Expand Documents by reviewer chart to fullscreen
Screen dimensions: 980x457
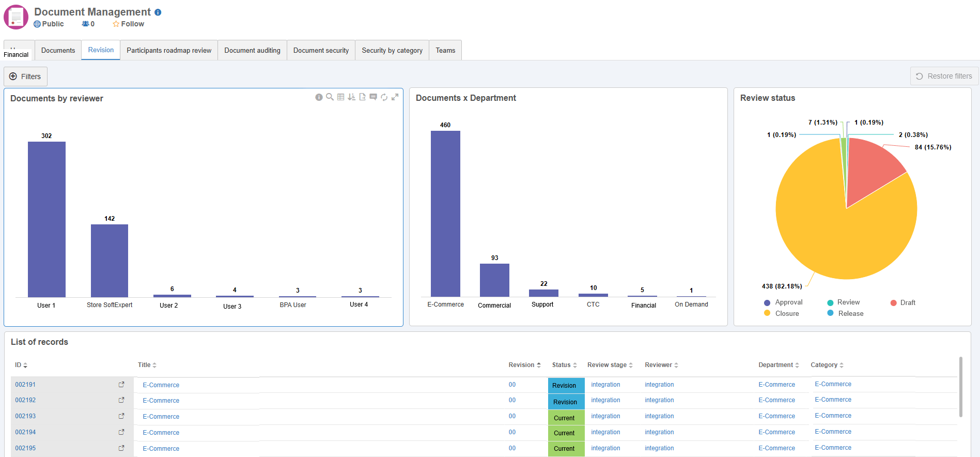395,97
